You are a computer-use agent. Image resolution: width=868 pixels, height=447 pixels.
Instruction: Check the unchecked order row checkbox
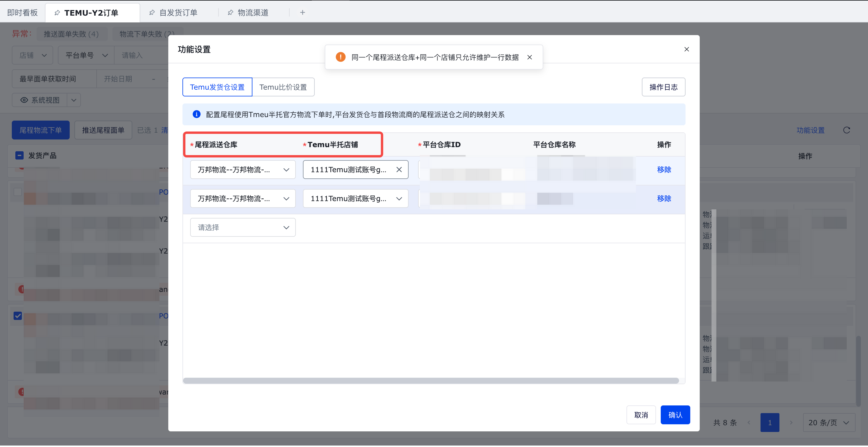point(17,192)
